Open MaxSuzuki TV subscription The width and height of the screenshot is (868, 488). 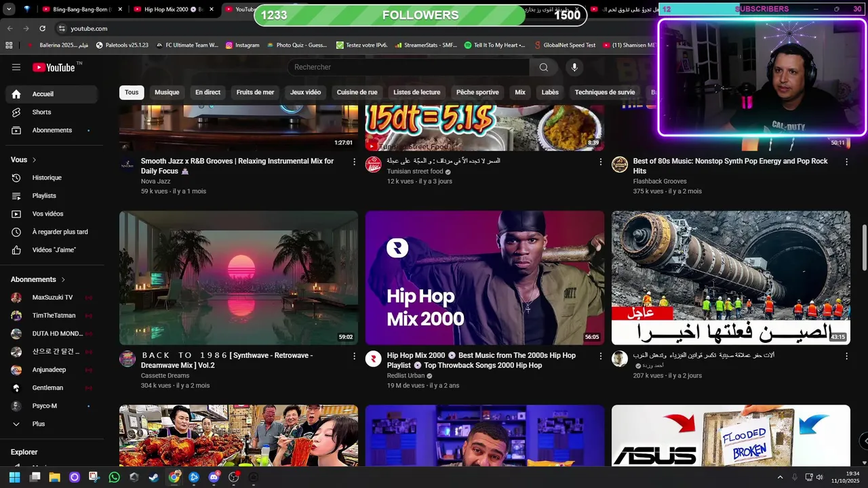coord(52,298)
